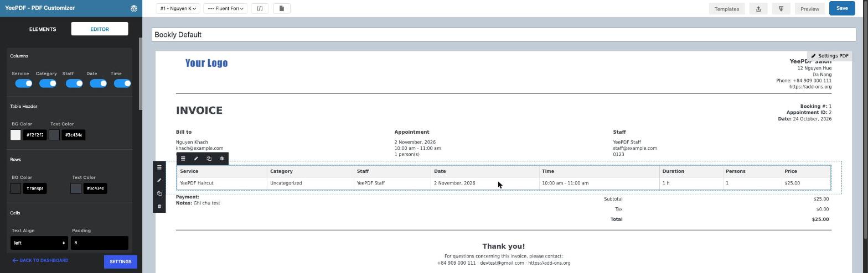Click the '10:00 am - 11:00 am' table cell
Image resolution: width=868 pixels, height=273 pixels.
coord(600,183)
